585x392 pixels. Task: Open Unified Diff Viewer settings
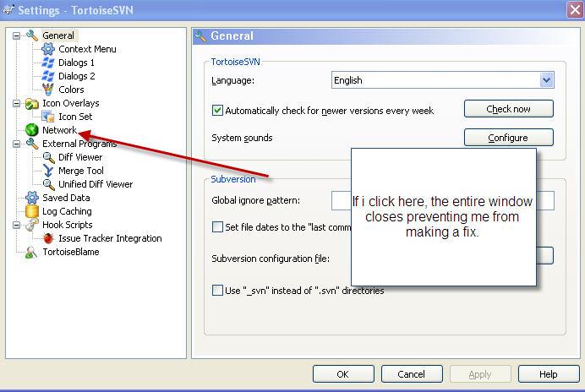coord(96,184)
